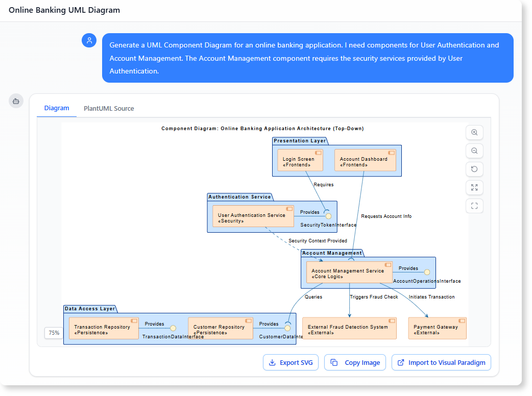Click the Export SVG button
This screenshot has height=396, width=532.
click(291, 362)
